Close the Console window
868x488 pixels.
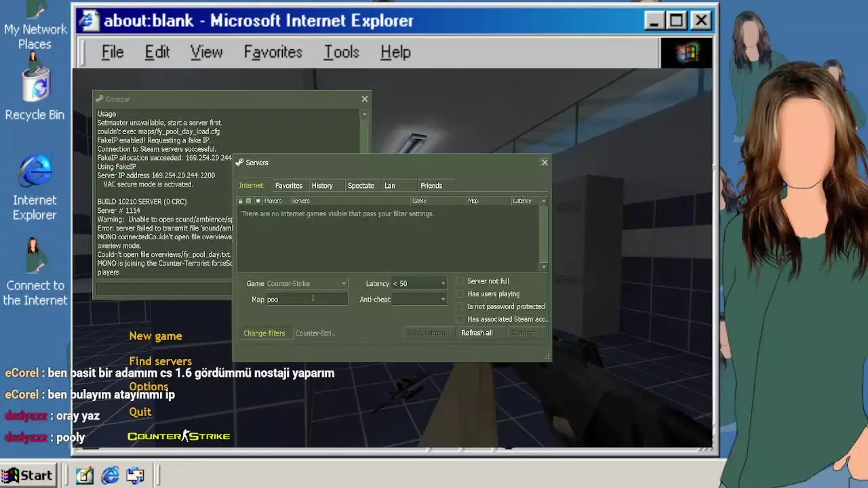click(x=365, y=99)
